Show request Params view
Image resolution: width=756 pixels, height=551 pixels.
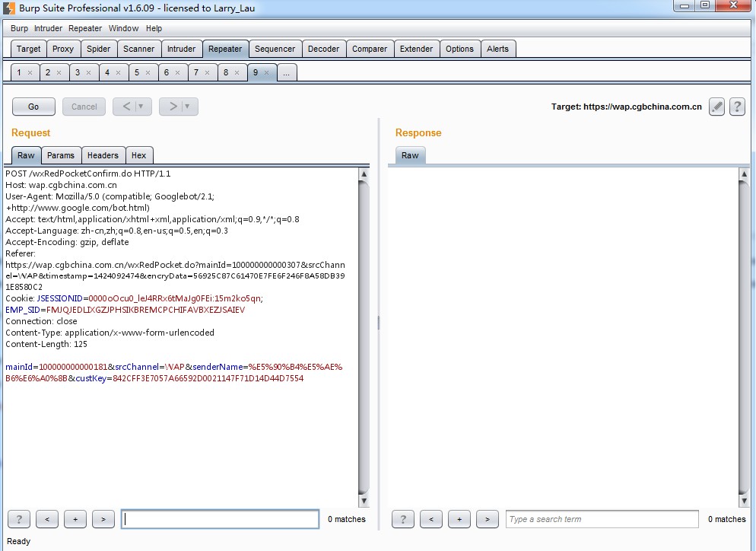pyautogui.click(x=61, y=155)
